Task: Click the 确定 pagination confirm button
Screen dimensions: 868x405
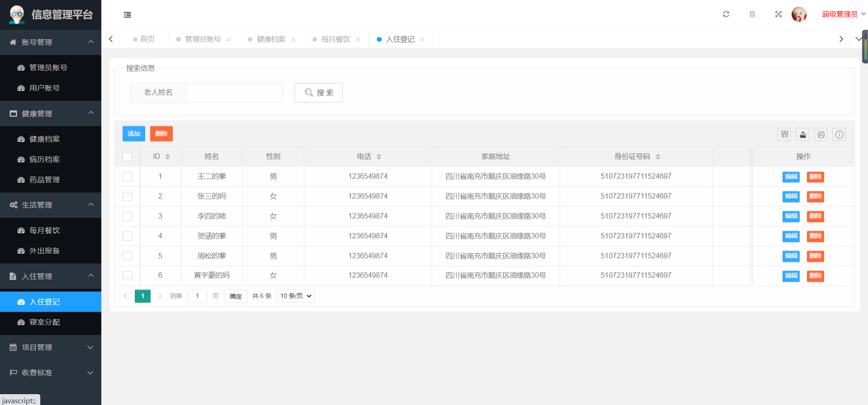Action: (x=236, y=296)
